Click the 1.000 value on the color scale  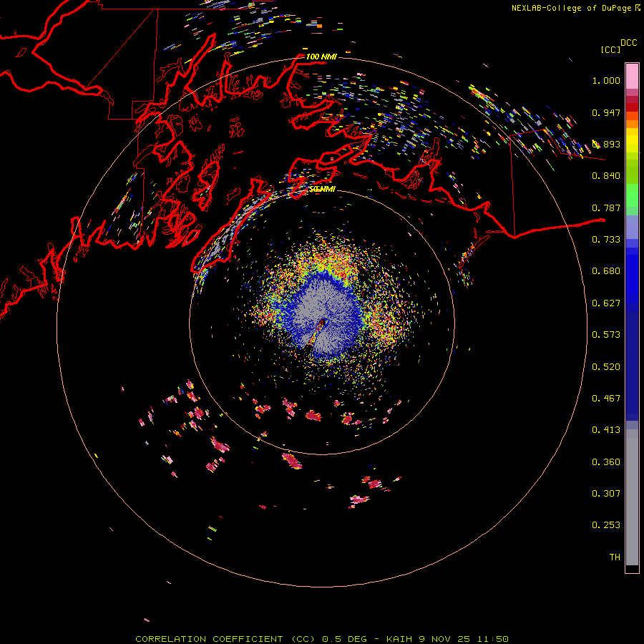606,80
